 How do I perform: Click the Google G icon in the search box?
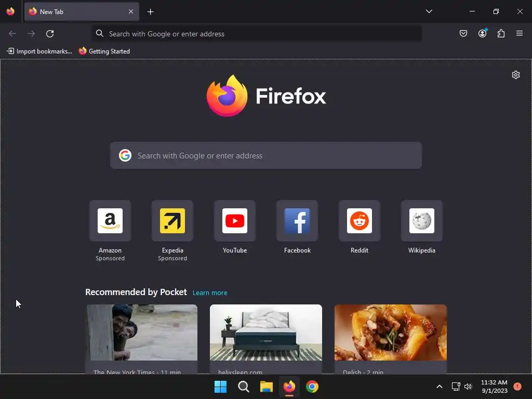pyautogui.click(x=125, y=155)
